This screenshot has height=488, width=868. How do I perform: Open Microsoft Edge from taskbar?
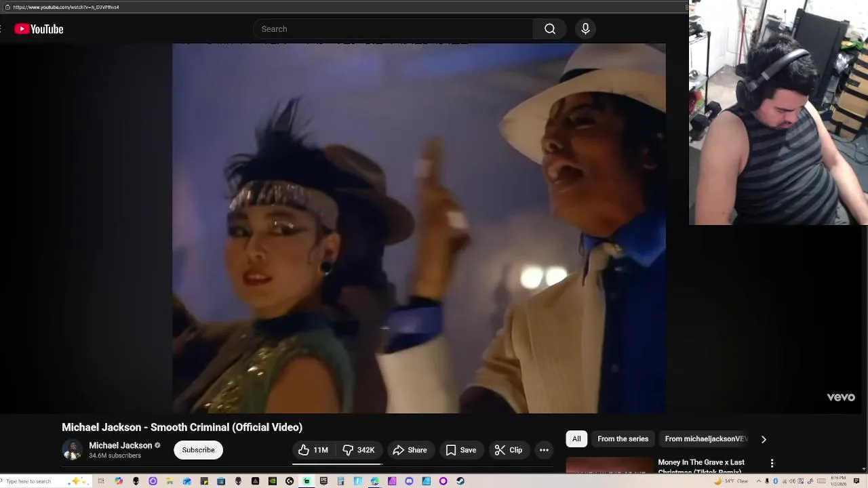(374, 481)
